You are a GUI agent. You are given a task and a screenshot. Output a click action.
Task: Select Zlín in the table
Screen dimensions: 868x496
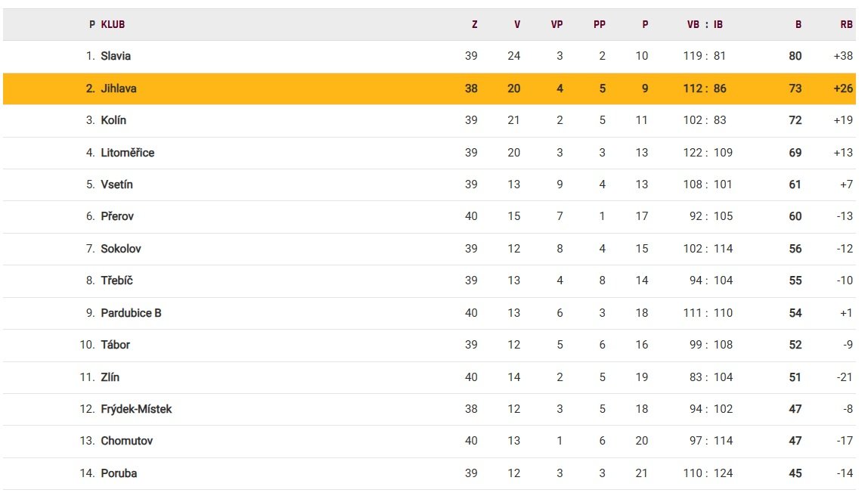tap(110, 377)
